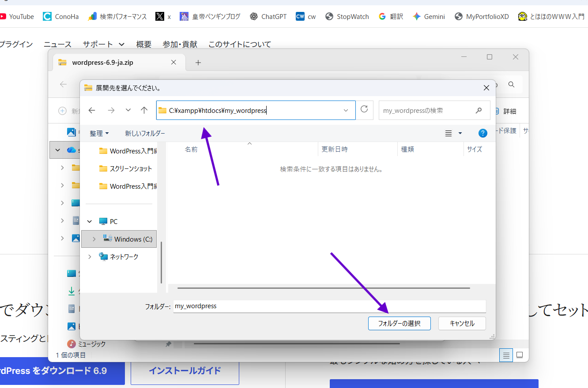Click the search magnifier in my_wordpress search
Viewport: 588px width, 388px height.
pyautogui.click(x=479, y=111)
